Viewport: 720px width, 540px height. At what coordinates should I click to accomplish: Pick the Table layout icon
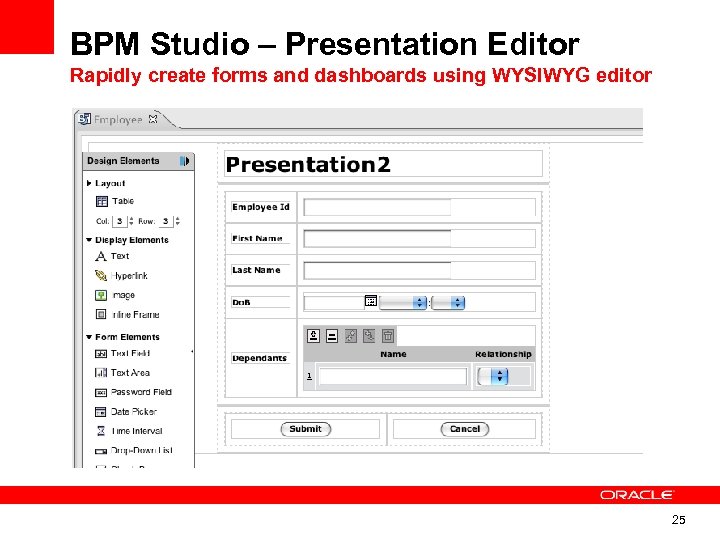101,202
